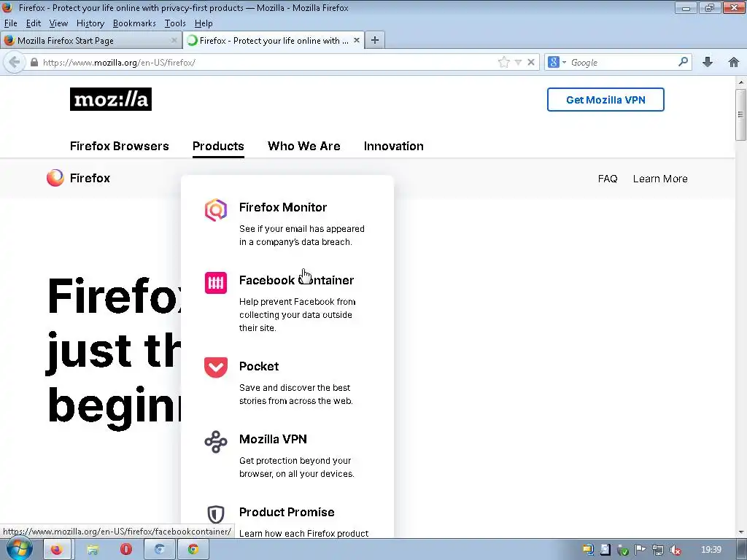Open the Edit menu
Screen dimensions: 747x560
point(34,23)
